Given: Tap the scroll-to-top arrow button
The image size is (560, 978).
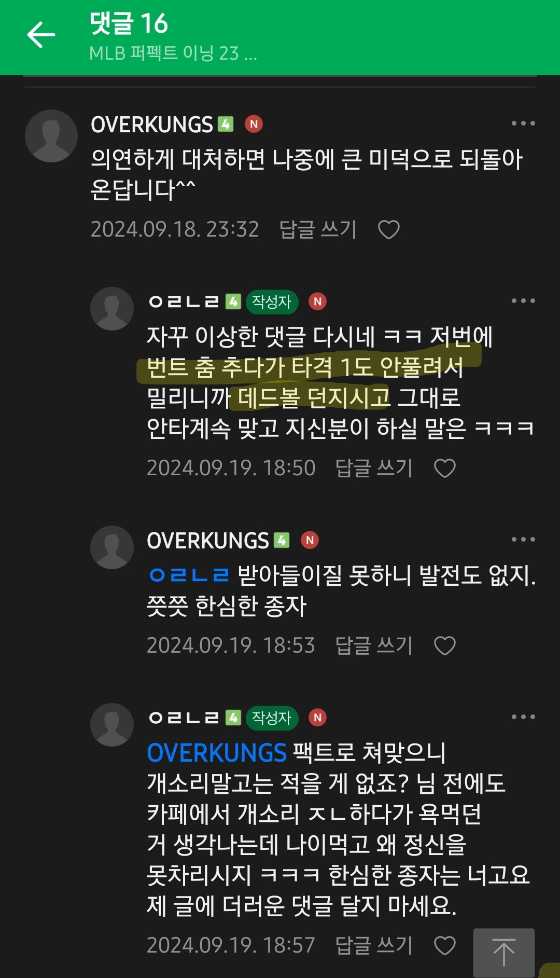Looking at the screenshot, I should pyautogui.click(x=504, y=953).
